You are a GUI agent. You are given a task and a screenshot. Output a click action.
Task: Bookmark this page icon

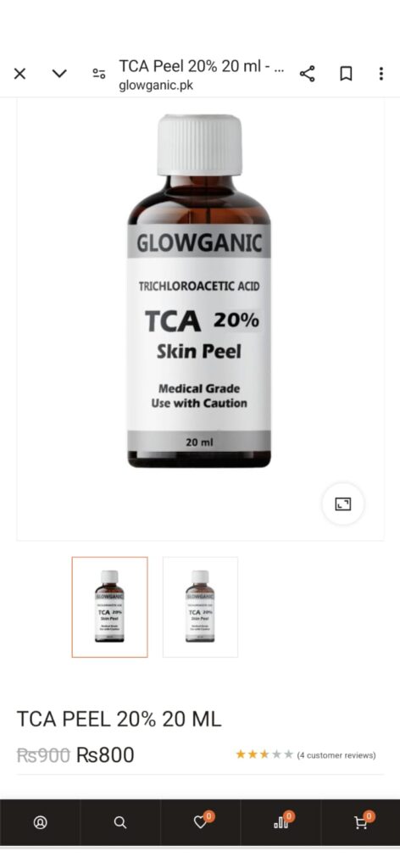click(346, 74)
